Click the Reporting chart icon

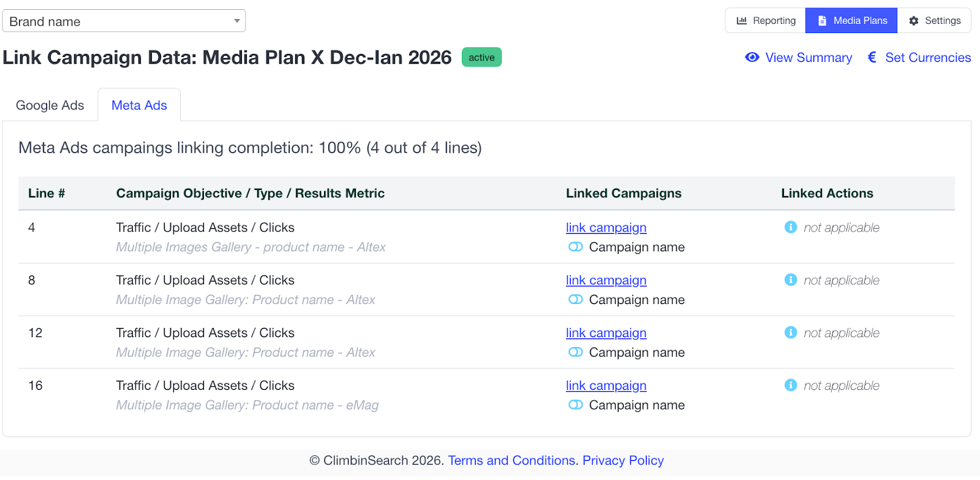742,21
